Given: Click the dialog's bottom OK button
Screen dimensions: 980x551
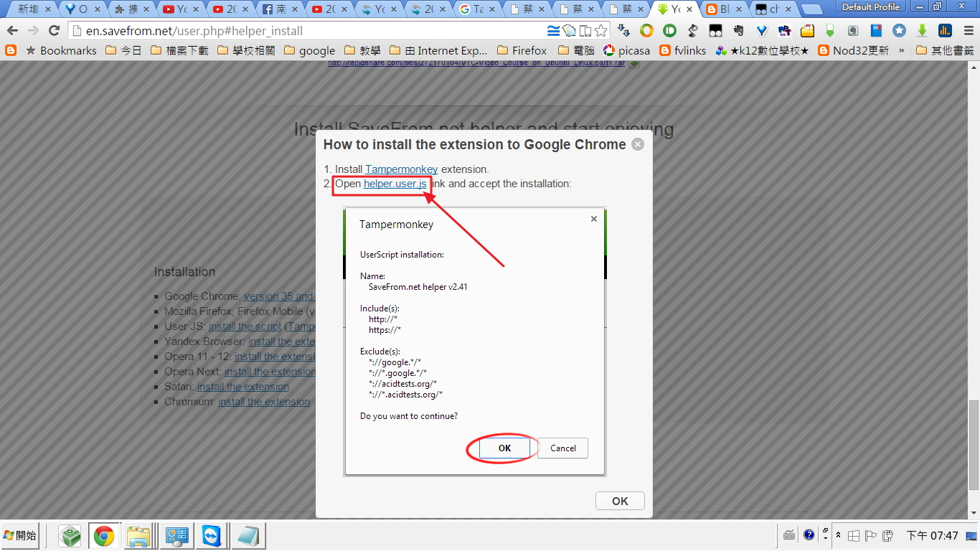Looking at the screenshot, I should point(620,501).
